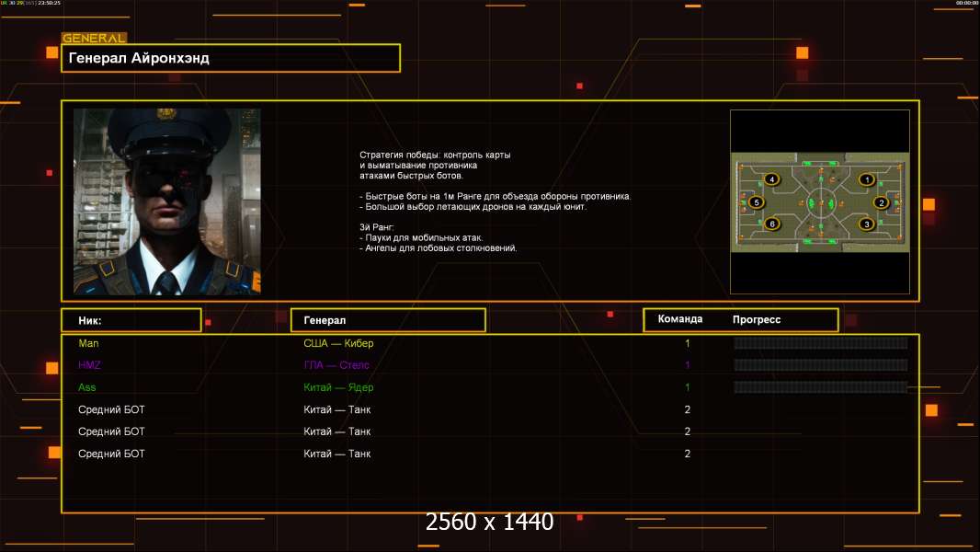The width and height of the screenshot is (980, 552).
Task: Click the loading progress bar for Ass
Action: tap(820, 387)
